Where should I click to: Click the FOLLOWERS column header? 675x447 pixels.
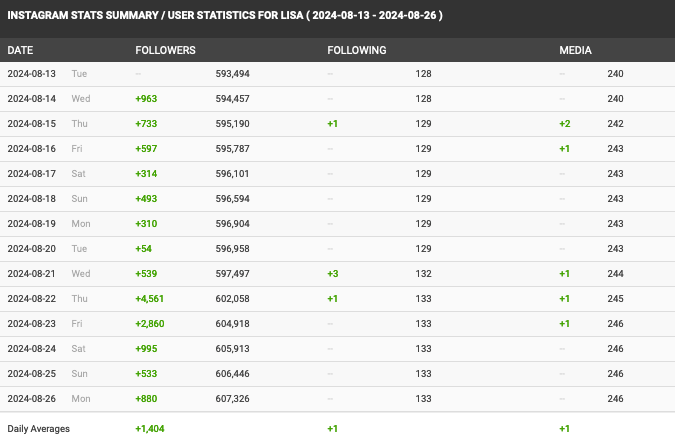click(x=165, y=50)
